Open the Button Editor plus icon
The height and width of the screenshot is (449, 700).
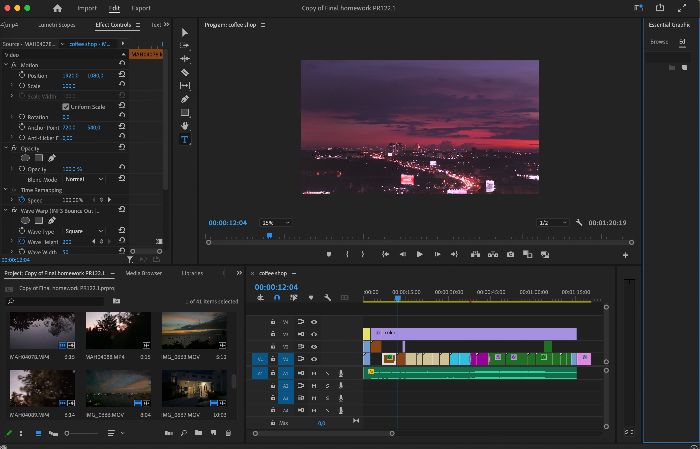pyautogui.click(x=625, y=255)
